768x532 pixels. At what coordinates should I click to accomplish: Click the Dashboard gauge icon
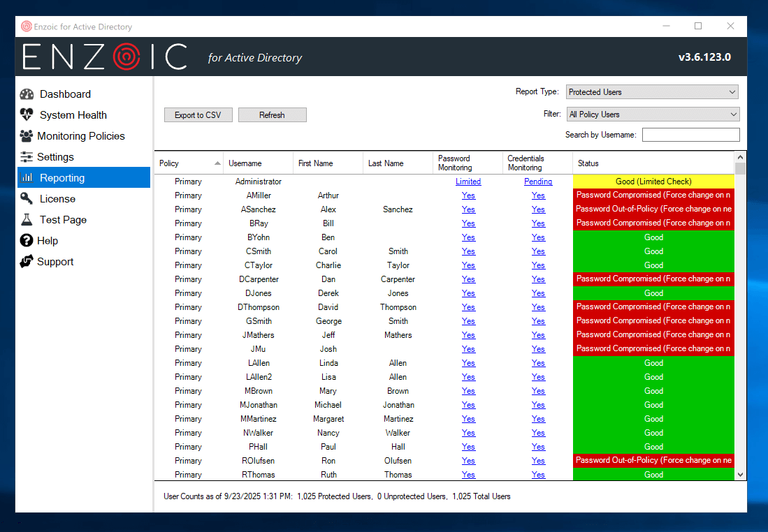point(27,94)
